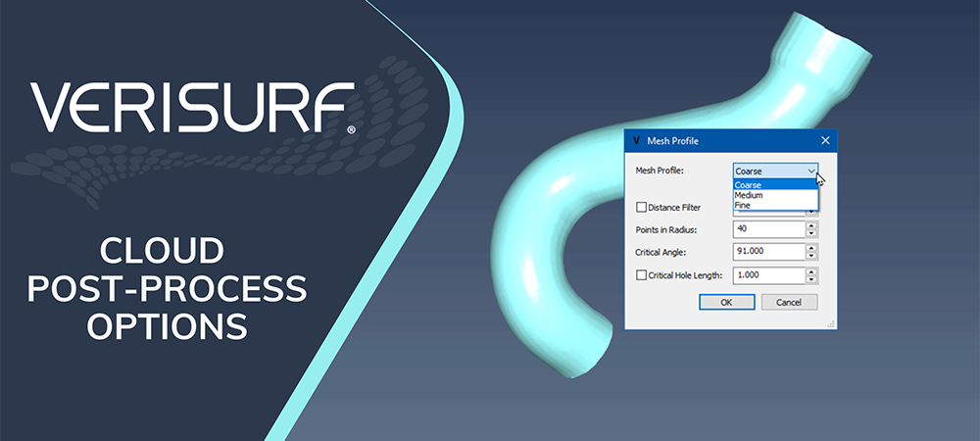Click the dialog resize grip corner

point(832,324)
